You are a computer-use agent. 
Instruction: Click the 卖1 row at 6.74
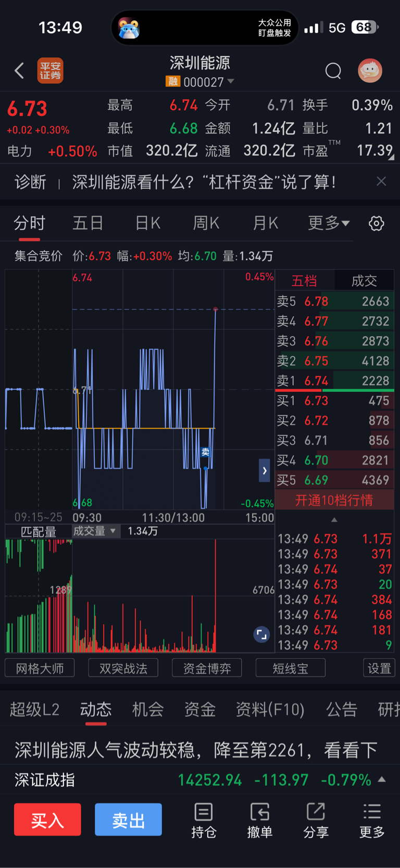[334, 381]
